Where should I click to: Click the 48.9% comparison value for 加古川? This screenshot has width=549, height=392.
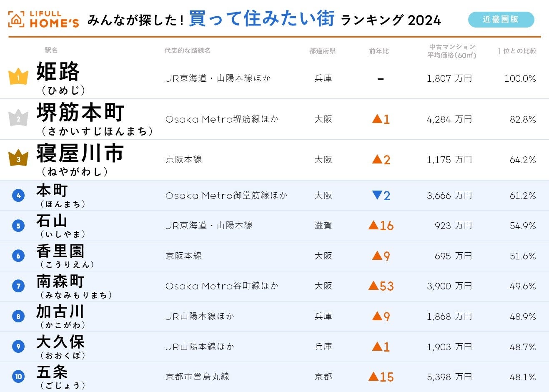click(523, 317)
